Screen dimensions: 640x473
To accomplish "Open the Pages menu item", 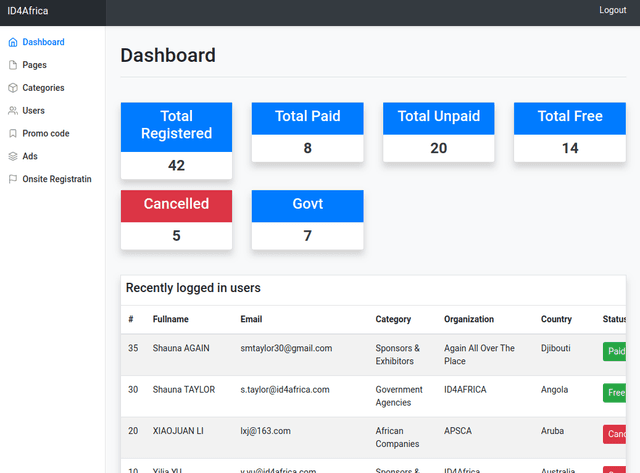I will (x=34, y=65).
